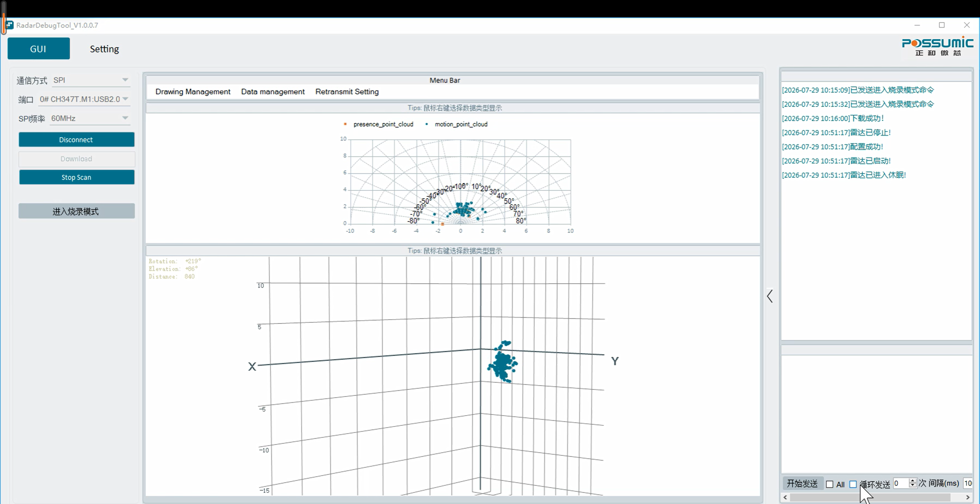Click the send count input field
This screenshot has width=980, height=504.
coord(901,483)
